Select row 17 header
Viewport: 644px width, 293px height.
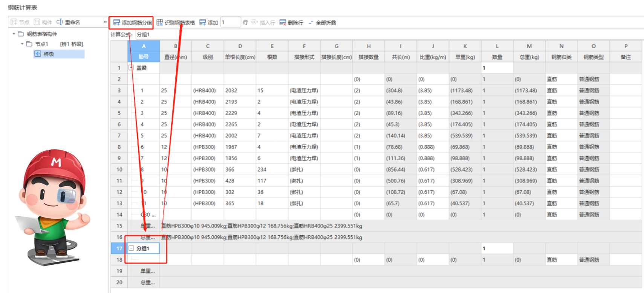(119, 249)
